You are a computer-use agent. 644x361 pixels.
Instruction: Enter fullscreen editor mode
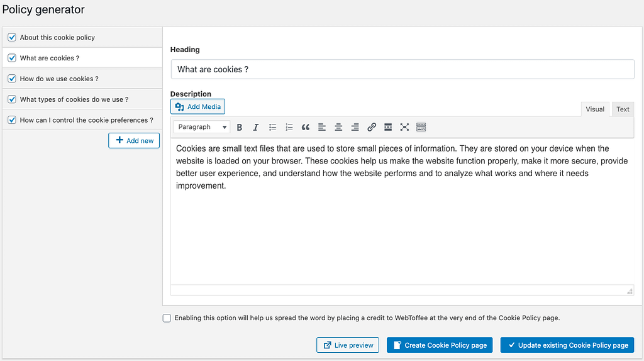click(x=404, y=127)
